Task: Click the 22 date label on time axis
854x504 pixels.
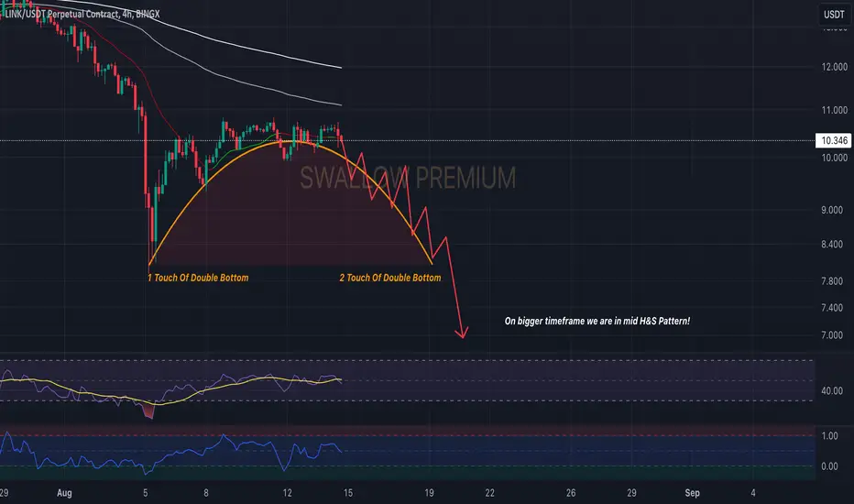Action: click(489, 493)
